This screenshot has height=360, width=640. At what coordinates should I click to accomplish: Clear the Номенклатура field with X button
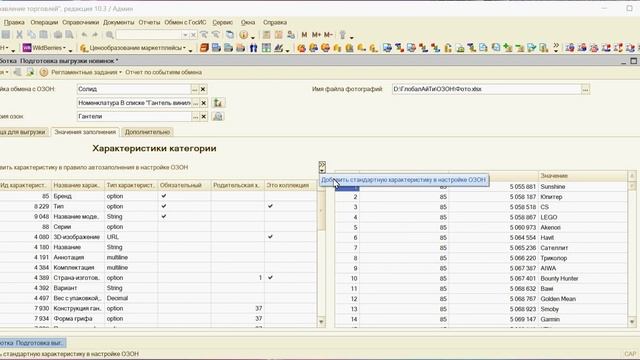pos(204,103)
